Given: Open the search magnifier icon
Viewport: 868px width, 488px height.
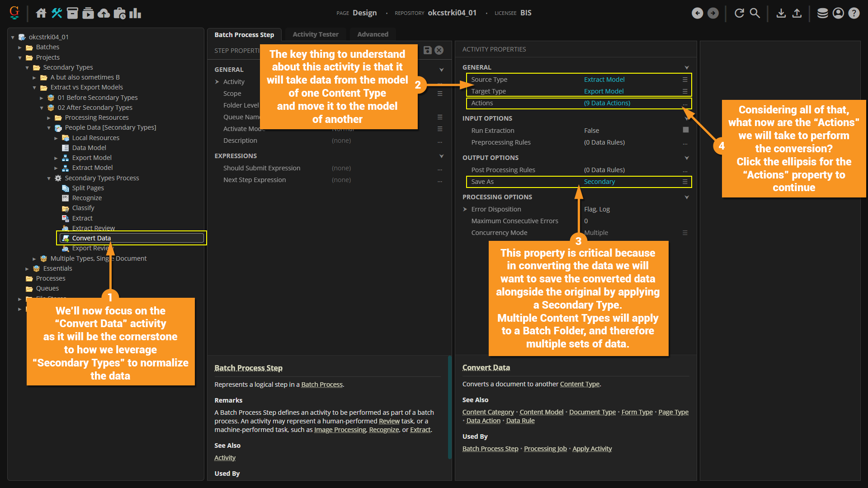Looking at the screenshot, I should [x=755, y=13].
